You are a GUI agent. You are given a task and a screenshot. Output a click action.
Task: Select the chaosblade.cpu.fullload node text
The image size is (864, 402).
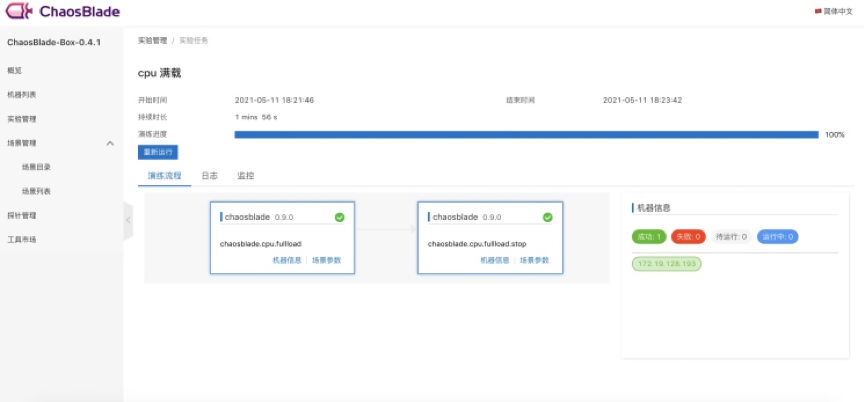[261, 243]
